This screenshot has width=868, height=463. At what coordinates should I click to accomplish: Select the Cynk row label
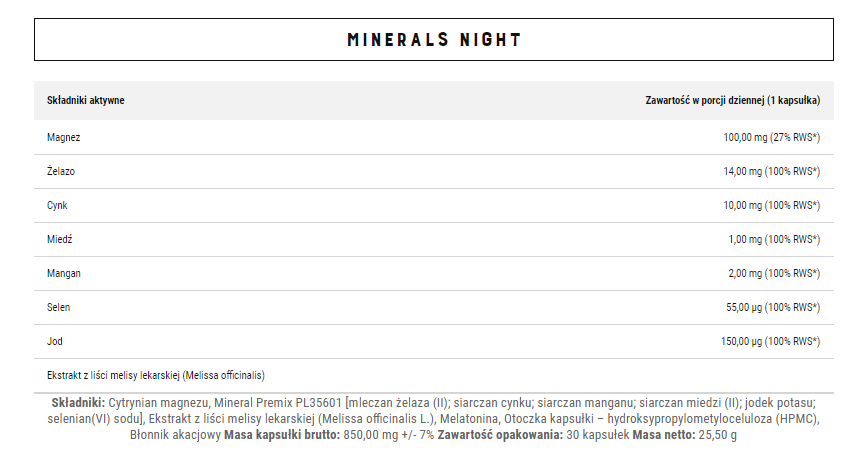57,205
